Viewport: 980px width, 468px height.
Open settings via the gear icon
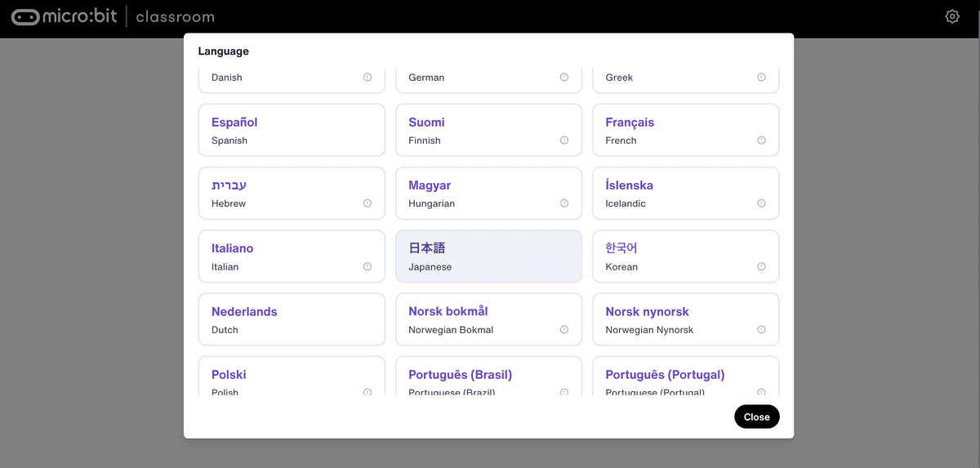[952, 16]
